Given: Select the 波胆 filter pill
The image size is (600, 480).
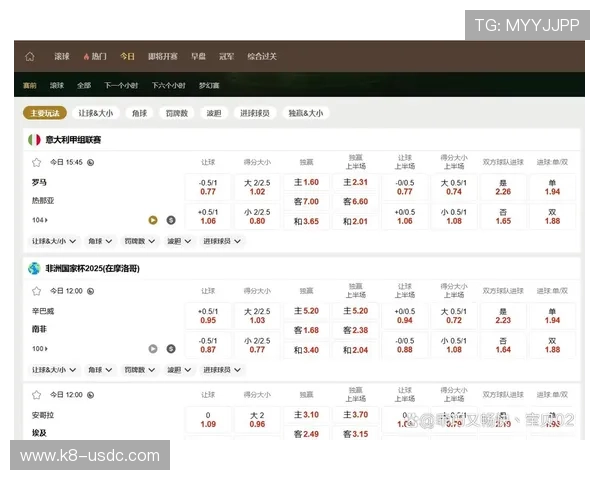Looking at the screenshot, I should coord(214,113).
